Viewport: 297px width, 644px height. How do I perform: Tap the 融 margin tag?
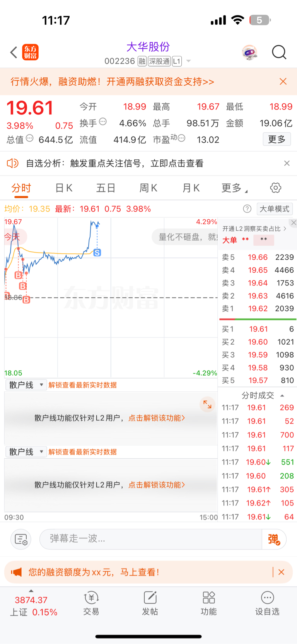pos(142,61)
